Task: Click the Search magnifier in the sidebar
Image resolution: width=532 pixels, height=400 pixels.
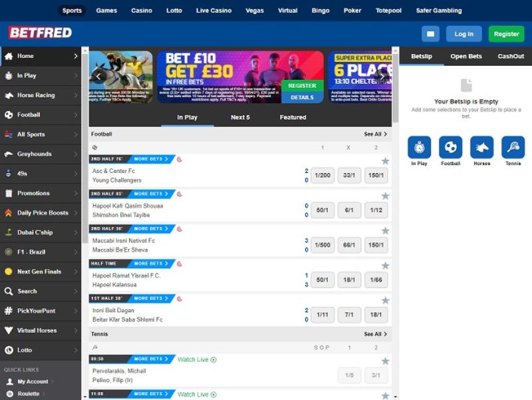Action: coord(9,291)
